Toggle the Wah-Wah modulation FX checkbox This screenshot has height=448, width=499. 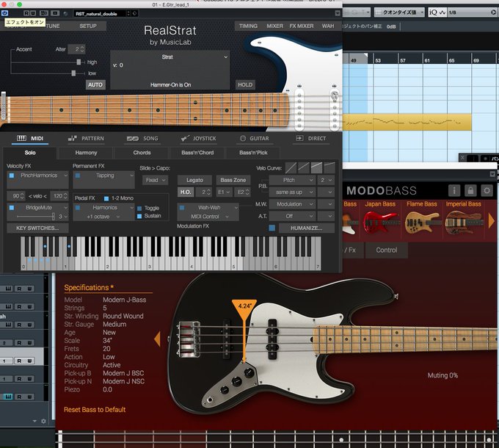(182, 208)
